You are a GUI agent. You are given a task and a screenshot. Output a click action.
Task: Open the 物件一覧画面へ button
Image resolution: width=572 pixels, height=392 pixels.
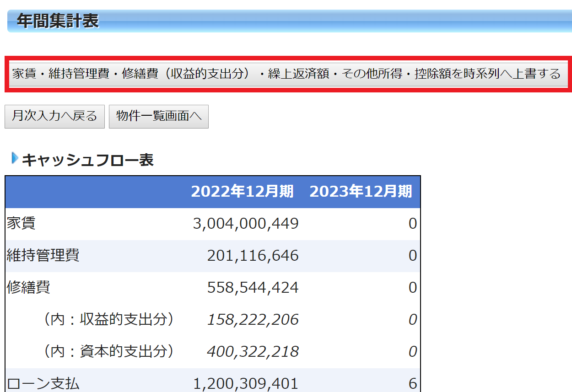point(158,116)
